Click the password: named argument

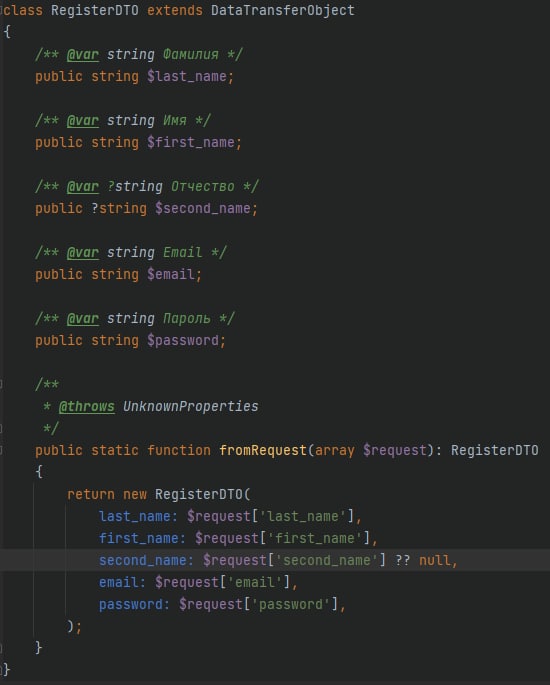135,605
